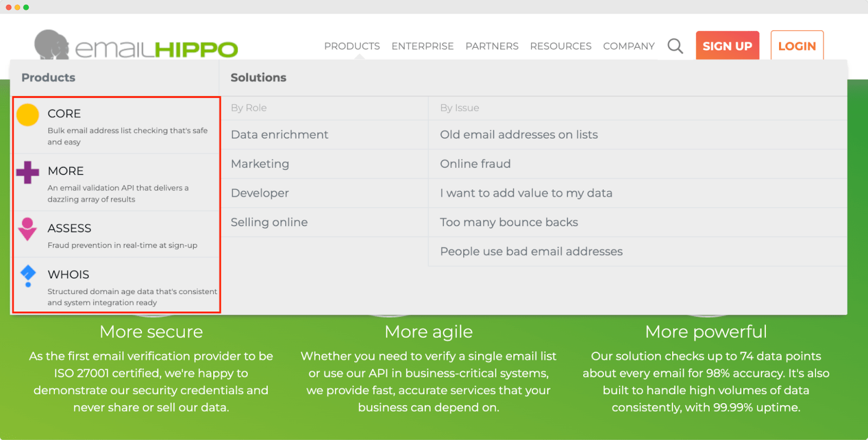Select the Too many bounce backs issue

[x=509, y=222]
